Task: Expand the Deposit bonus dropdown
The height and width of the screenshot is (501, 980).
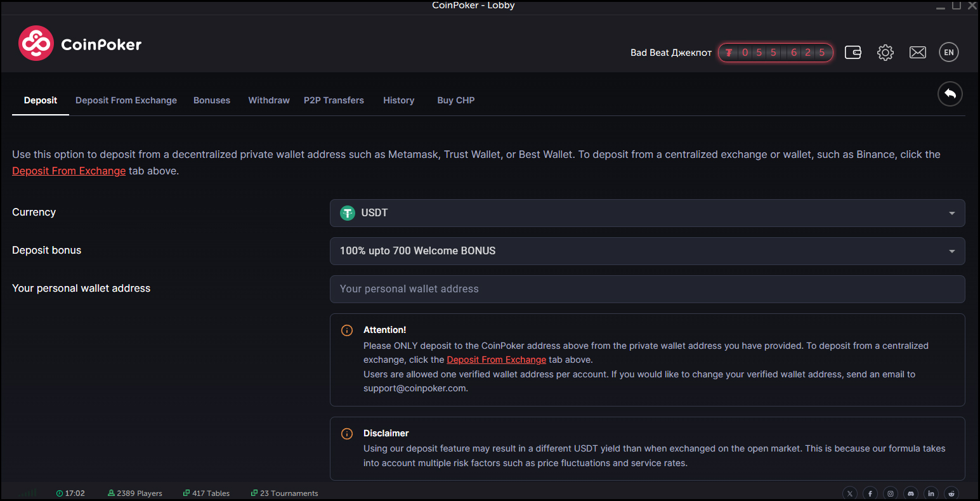Action: pos(647,251)
